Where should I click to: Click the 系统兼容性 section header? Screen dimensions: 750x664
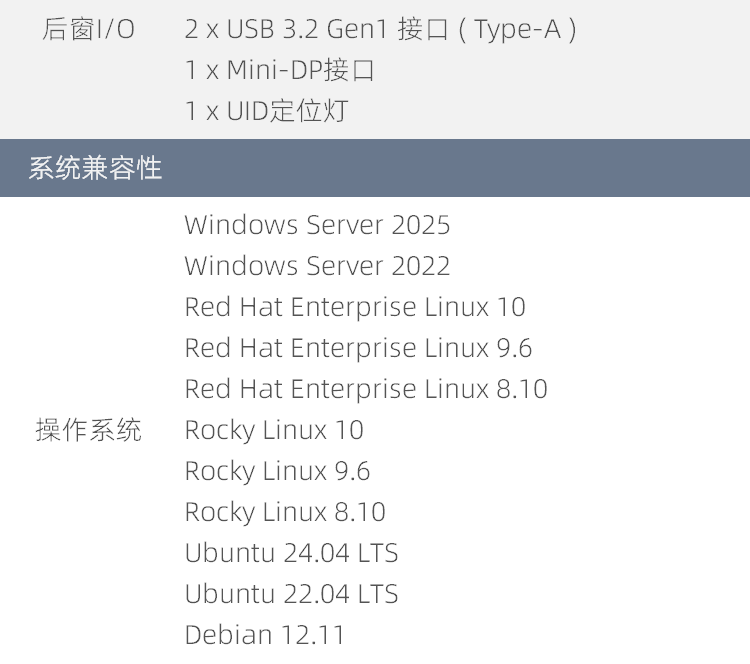click(375, 168)
